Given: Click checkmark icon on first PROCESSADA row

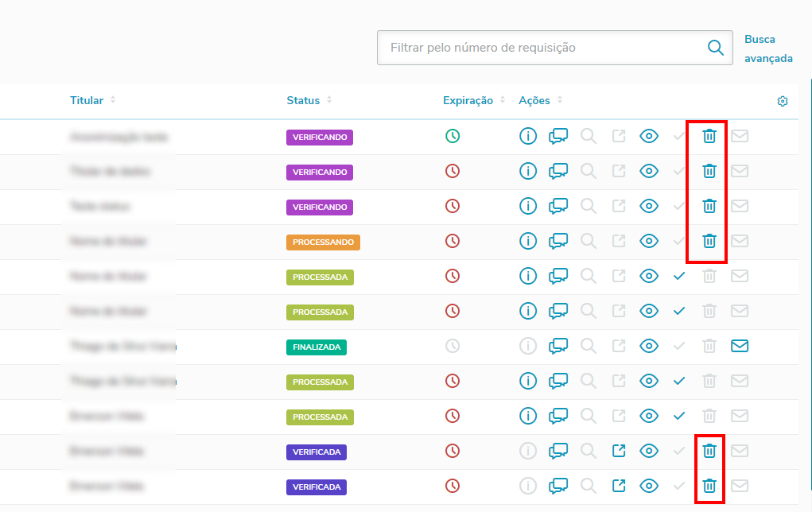Looking at the screenshot, I should point(679,277).
